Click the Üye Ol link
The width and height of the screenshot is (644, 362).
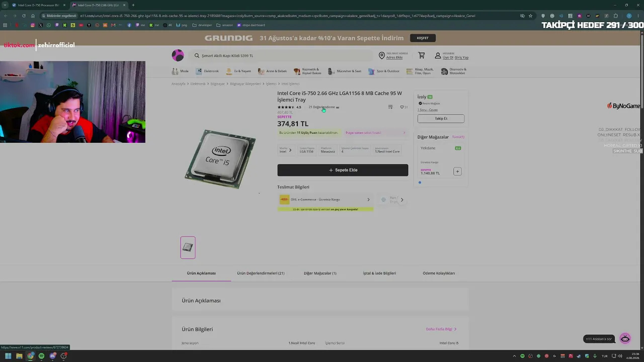click(448, 57)
